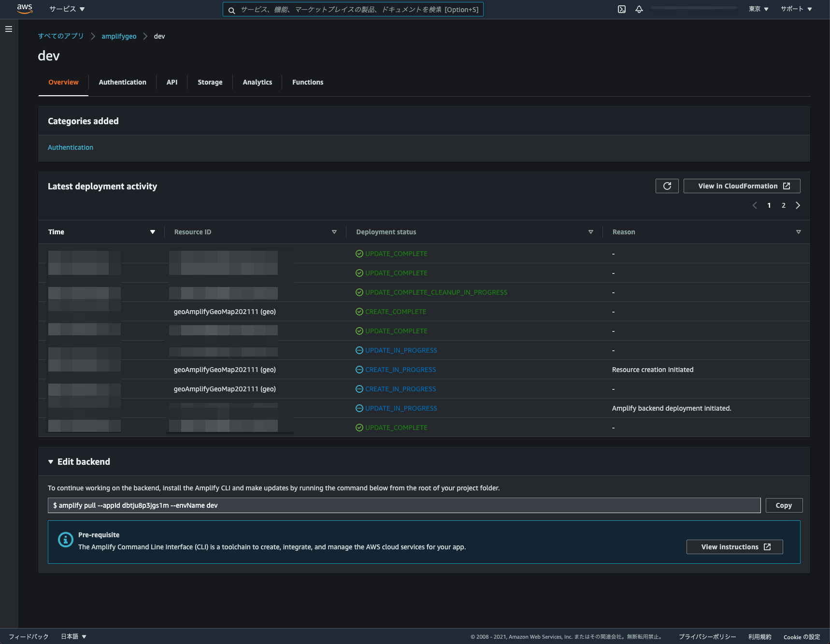Sort by the Resource ID column arrow

[334, 232]
